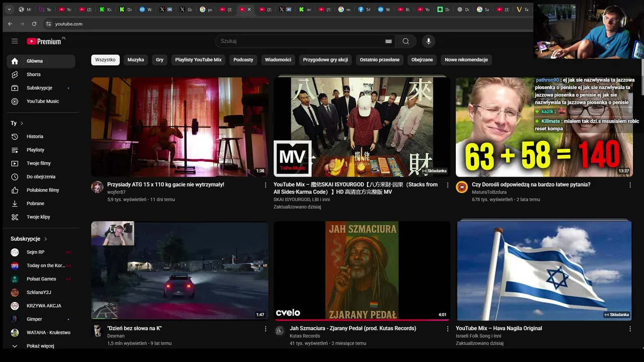
Task: Open Twoje klipy in sidebar
Action: 41,217
